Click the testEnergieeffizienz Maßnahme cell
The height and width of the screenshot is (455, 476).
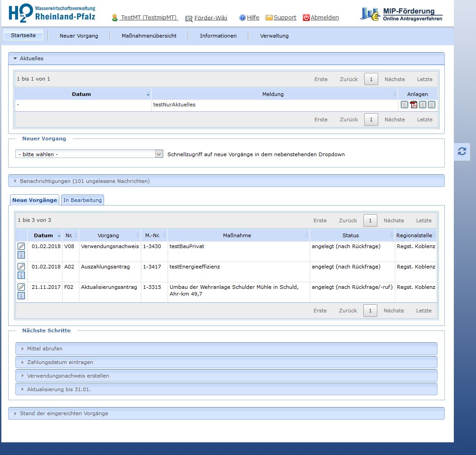pos(238,272)
